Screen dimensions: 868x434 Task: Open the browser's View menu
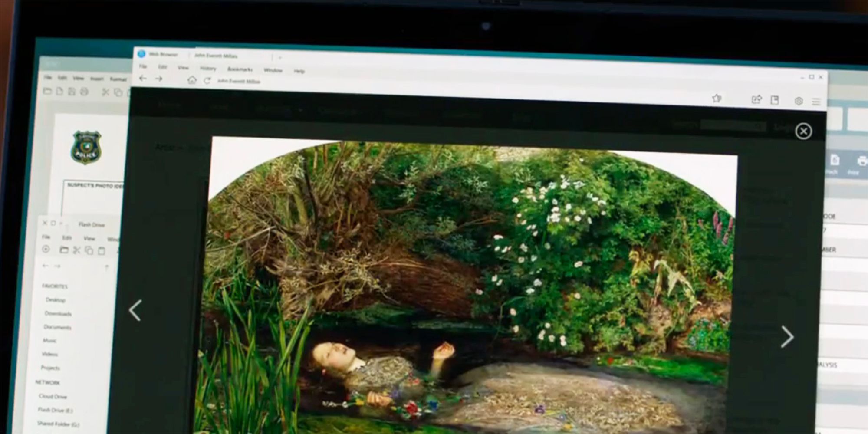click(x=183, y=68)
